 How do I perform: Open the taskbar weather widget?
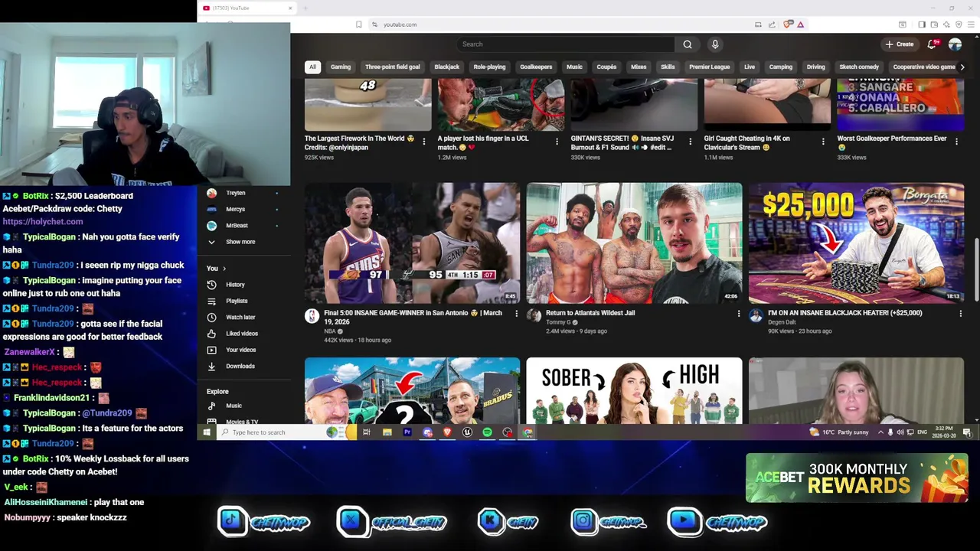point(840,432)
